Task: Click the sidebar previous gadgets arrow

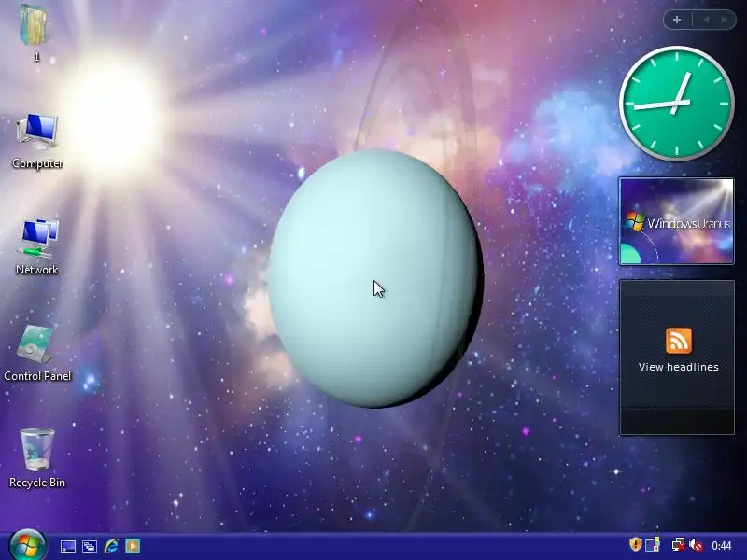Action: pos(706,20)
